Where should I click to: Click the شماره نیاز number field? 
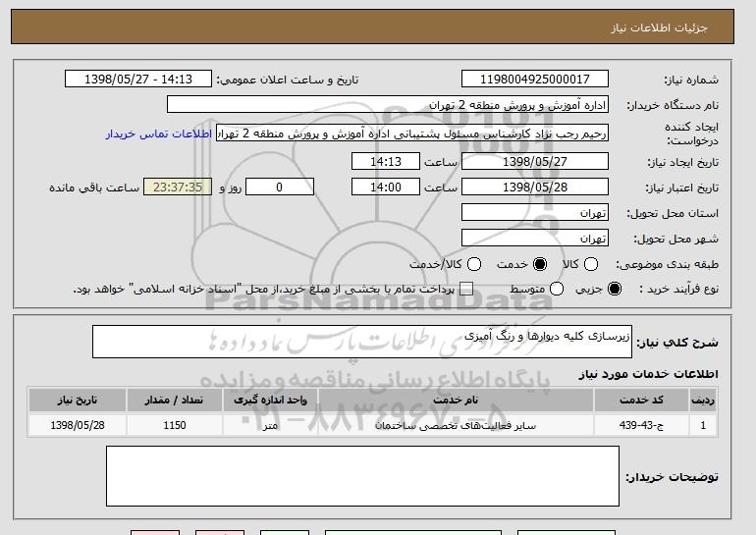click(535, 80)
